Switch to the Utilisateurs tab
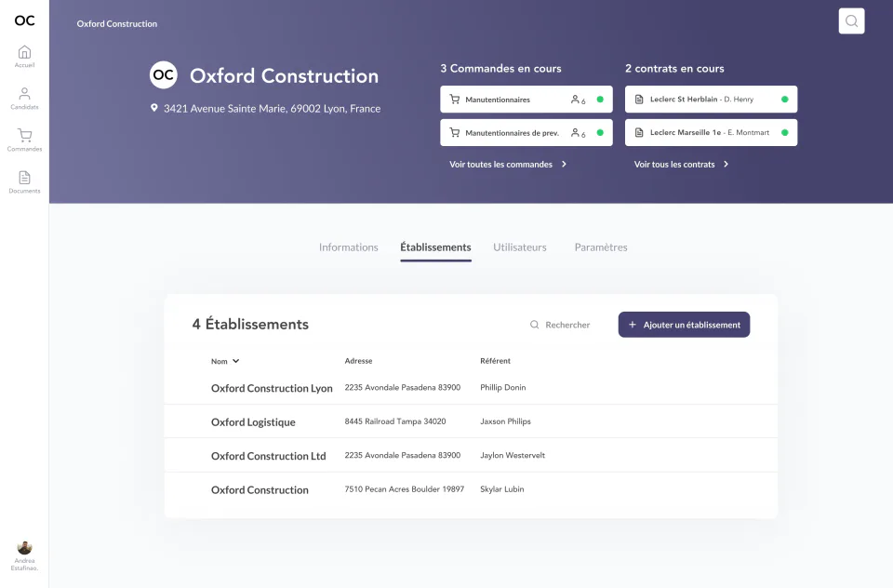This screenshot has width=893, height=588. [520, 247]
